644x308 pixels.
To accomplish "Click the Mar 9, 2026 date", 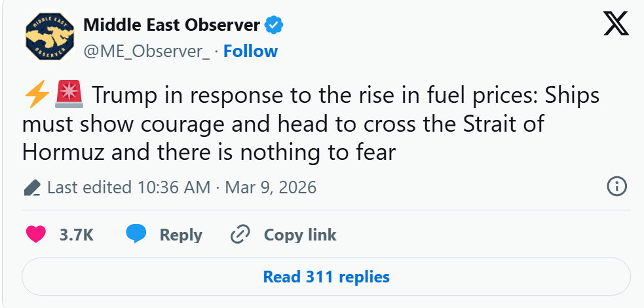I will (271, 187).
